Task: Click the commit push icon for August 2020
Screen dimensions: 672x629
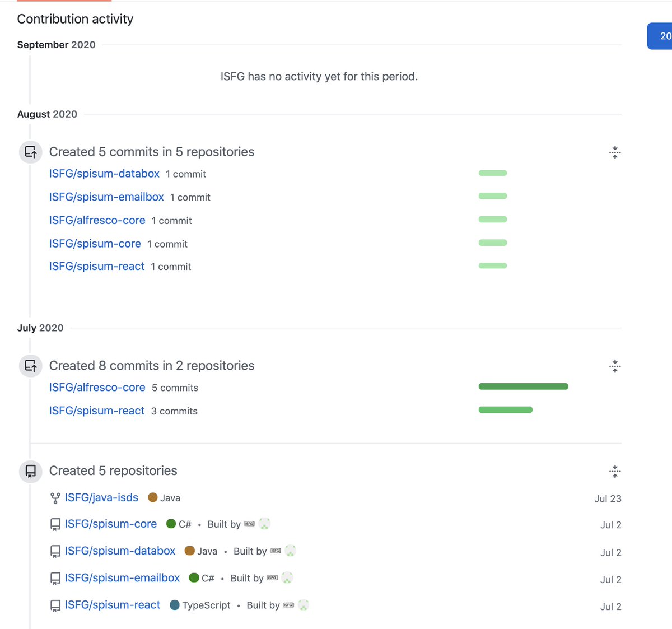Action: point(31,152)
